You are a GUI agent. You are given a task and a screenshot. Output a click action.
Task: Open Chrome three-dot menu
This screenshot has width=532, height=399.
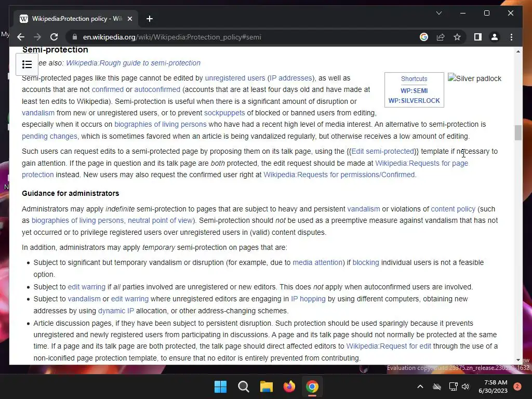511,37
